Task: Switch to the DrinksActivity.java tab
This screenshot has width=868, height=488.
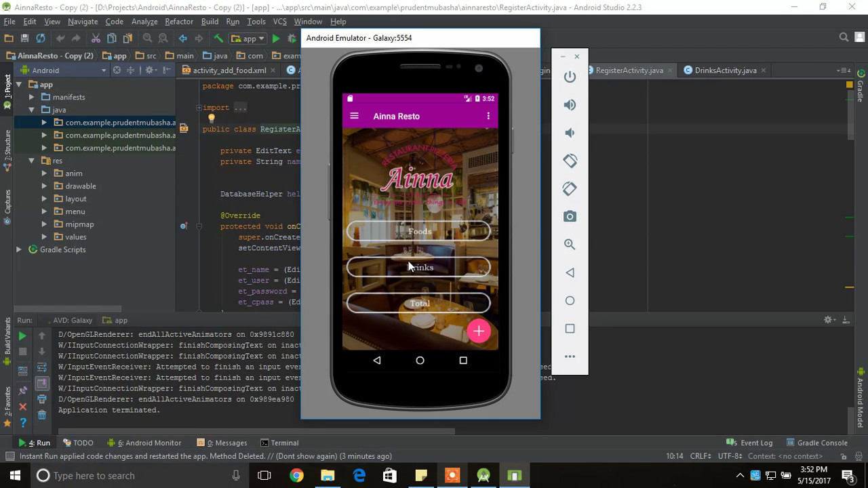Action: pos(726,70)
